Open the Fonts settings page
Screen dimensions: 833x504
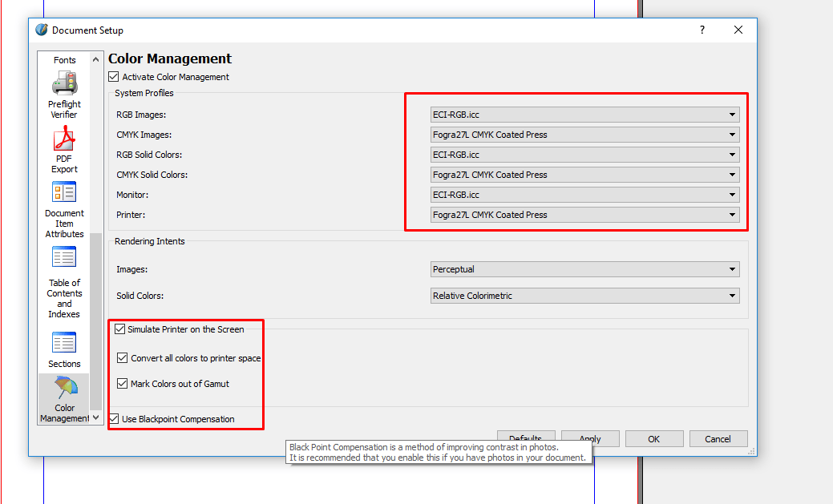click(63, 59)
